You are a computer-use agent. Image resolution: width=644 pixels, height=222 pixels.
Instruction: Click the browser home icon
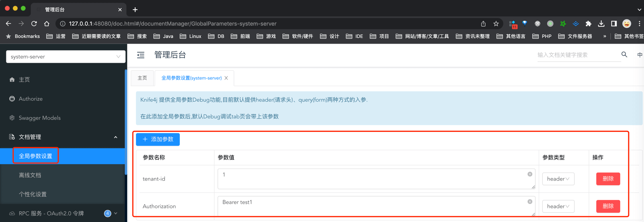point(47,24)
